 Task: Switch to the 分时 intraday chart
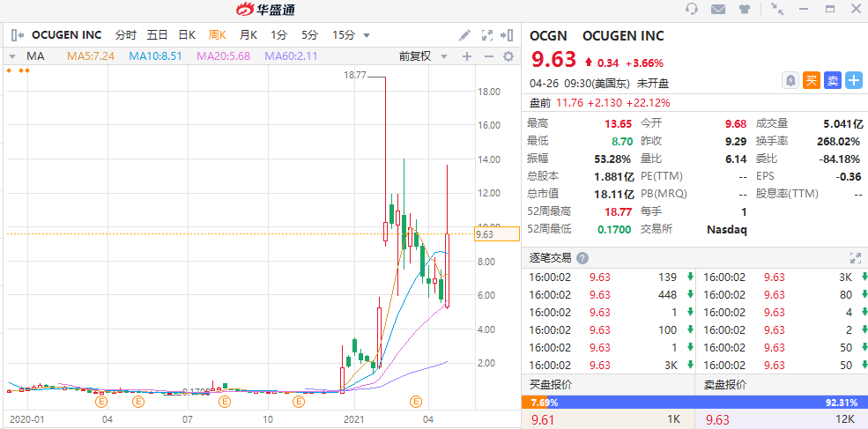126,35
